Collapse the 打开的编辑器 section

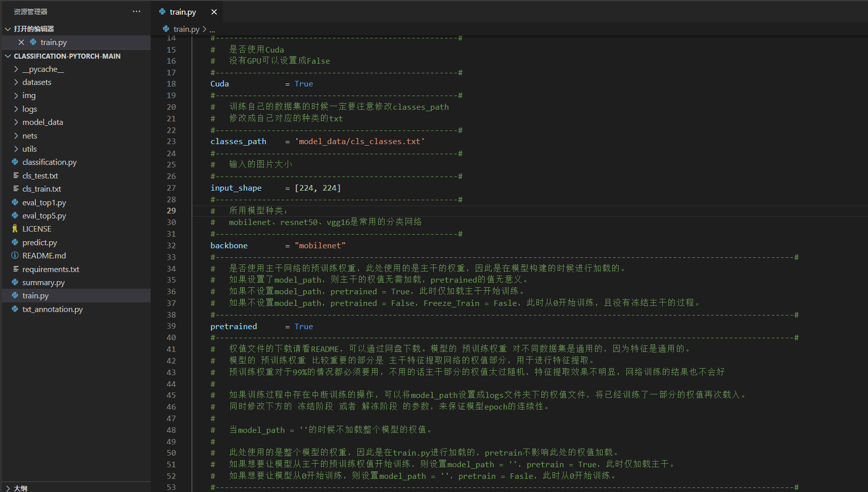point(8,29)
